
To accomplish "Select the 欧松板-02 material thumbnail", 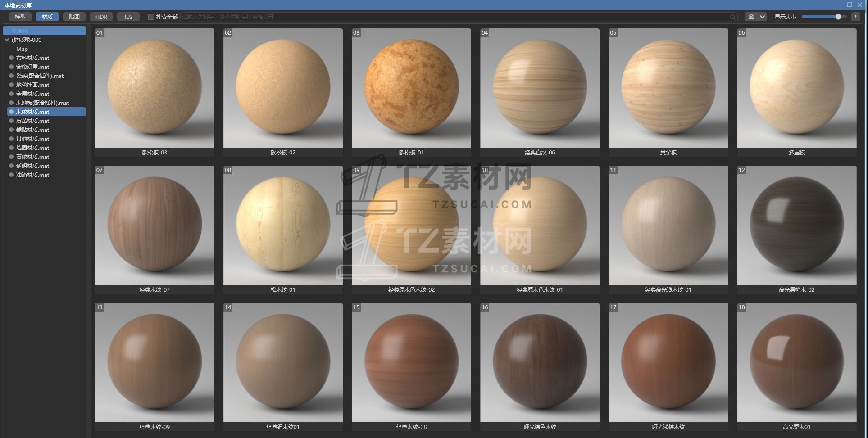I will pos(283,88).
